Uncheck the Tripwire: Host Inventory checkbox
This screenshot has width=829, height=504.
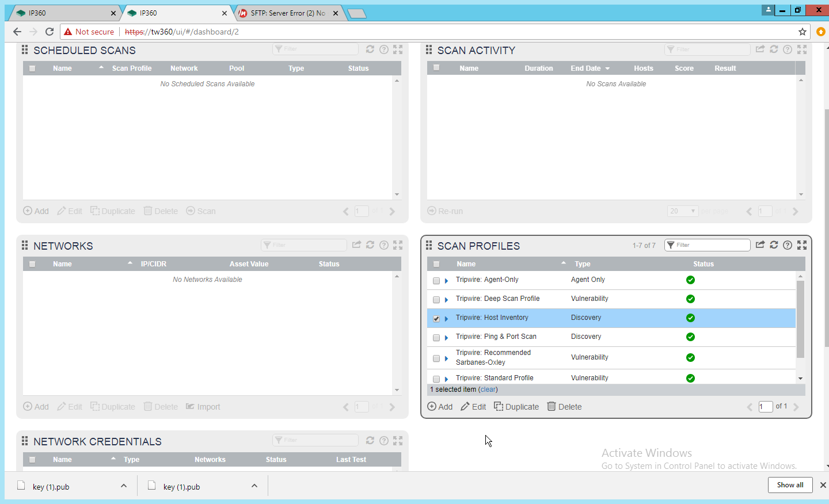pyautogui.click(x=436, y=319)
